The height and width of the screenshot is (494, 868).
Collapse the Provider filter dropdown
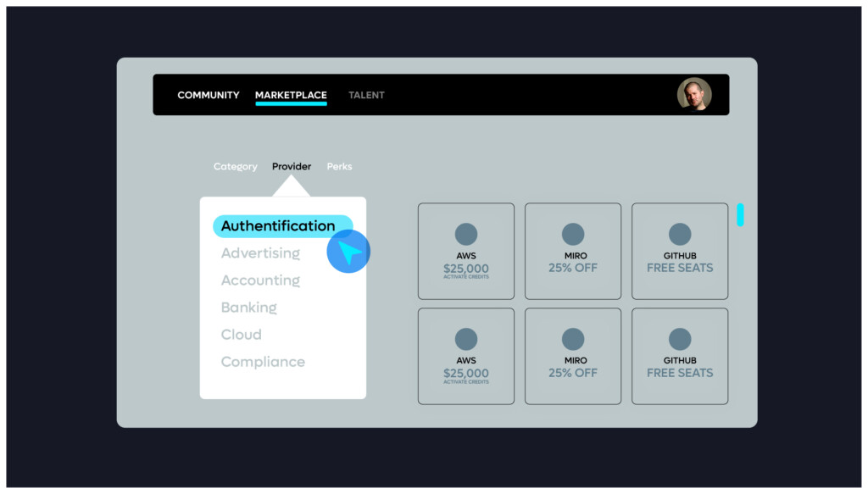pos(292,167)
